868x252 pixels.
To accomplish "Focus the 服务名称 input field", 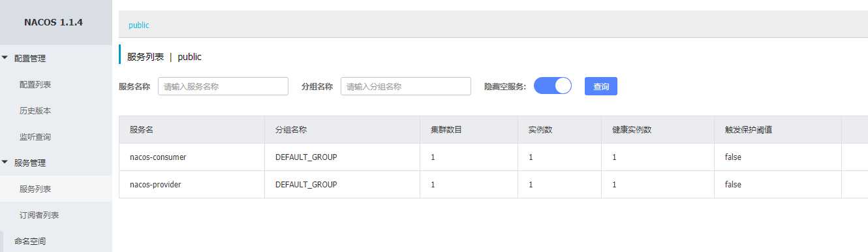I will pos(223,86).
